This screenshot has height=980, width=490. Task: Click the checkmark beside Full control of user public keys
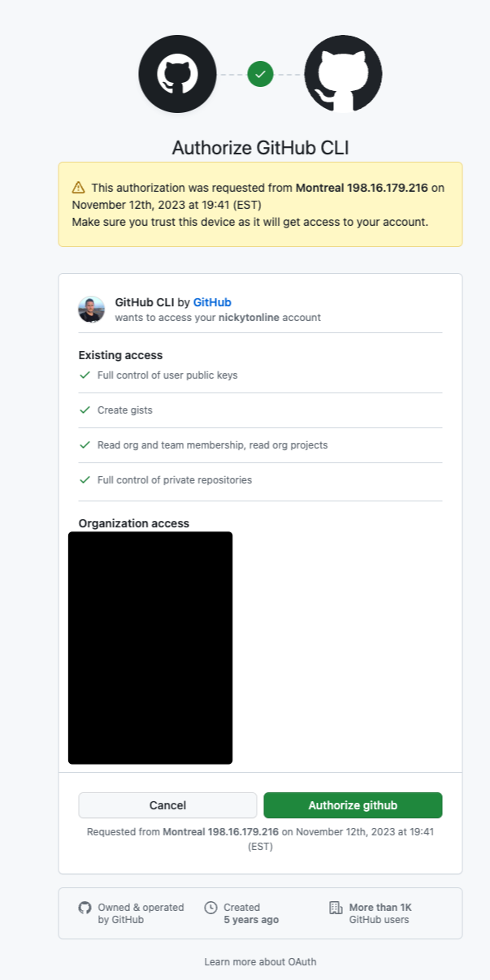point(85,375)
